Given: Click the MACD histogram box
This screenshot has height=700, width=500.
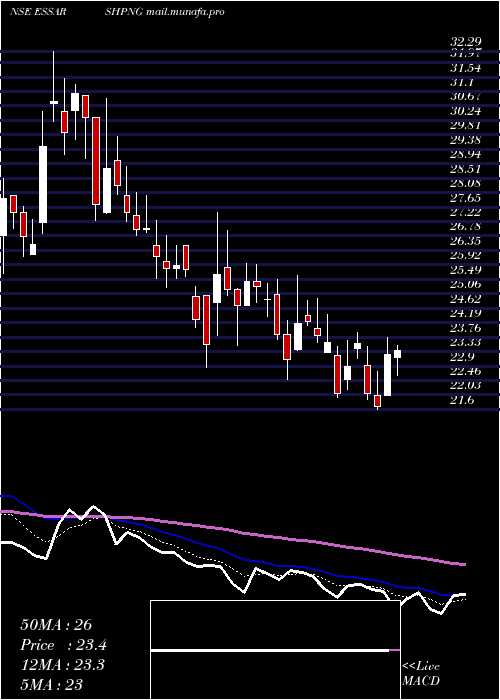Looking at the screenshot, I should [x=275, y=650].
